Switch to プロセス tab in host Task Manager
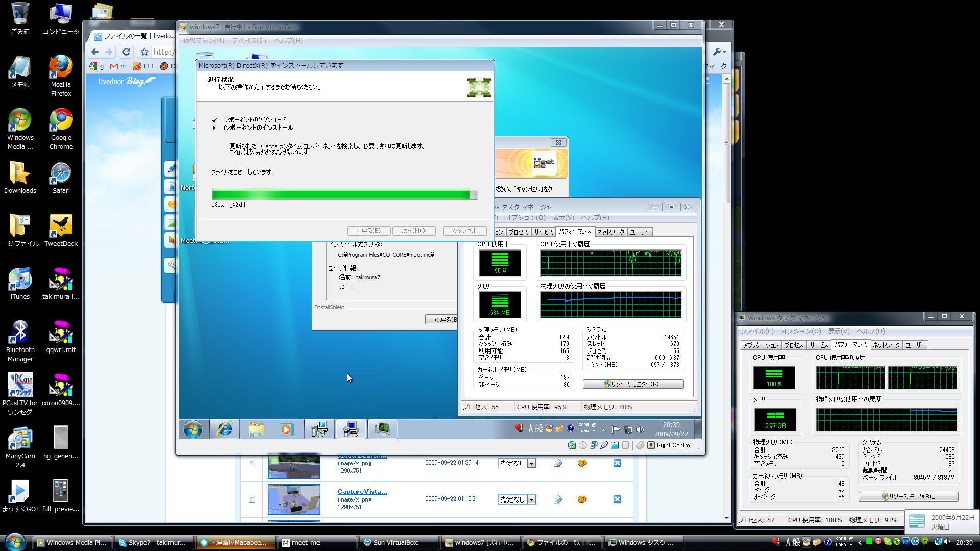 [x=794, y=345]
